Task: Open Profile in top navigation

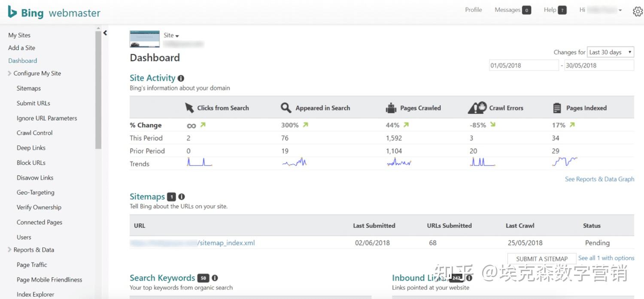Action: (474, 10)
